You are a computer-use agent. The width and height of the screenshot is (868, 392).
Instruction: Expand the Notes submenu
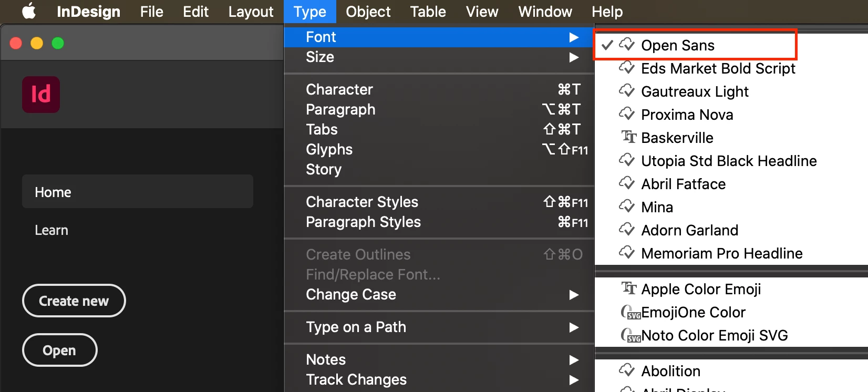pos(574,360)
